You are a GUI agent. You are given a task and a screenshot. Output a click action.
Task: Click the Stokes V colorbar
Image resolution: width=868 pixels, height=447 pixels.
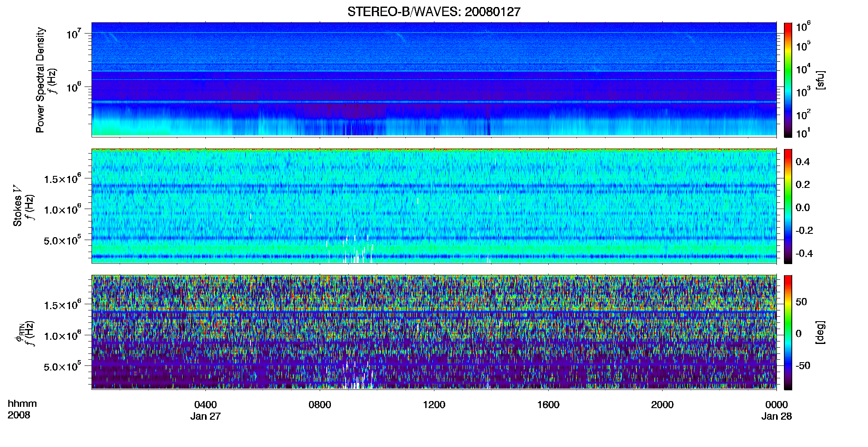click(788, 206)
